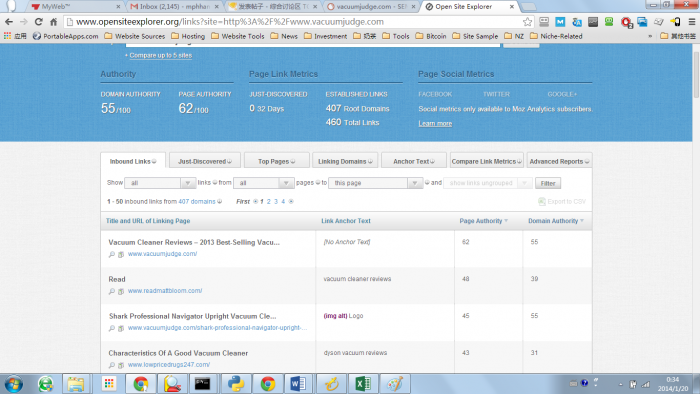Expand the 'this page' target dropdown

[375, 183]
